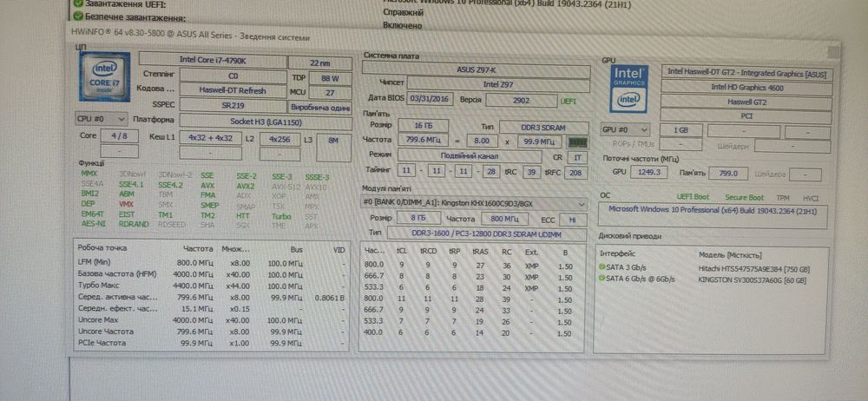
Task: Click the Intel HD Graphics 4600 field
Action: [x=746, y=88]
